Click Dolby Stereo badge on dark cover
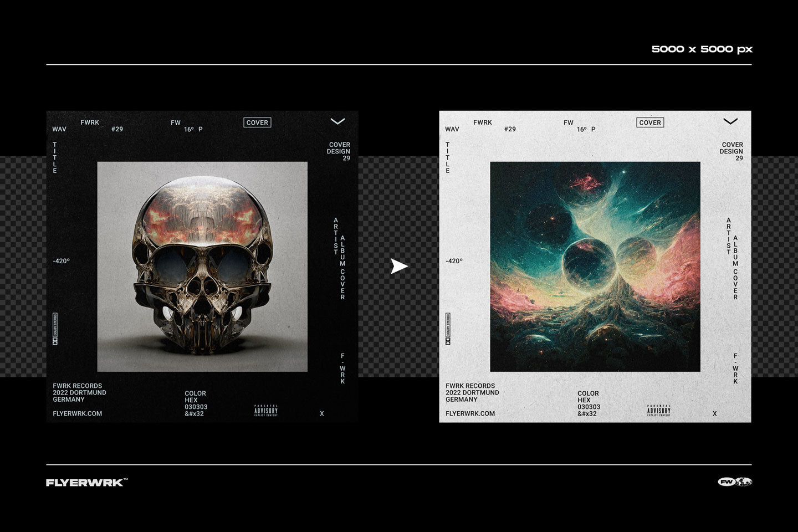The image size is (798, 532). 55,329
